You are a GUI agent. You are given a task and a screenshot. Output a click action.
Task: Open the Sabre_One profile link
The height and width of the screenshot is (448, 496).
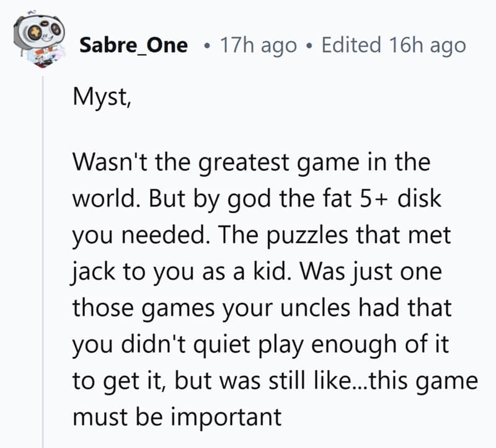point(133,45)
